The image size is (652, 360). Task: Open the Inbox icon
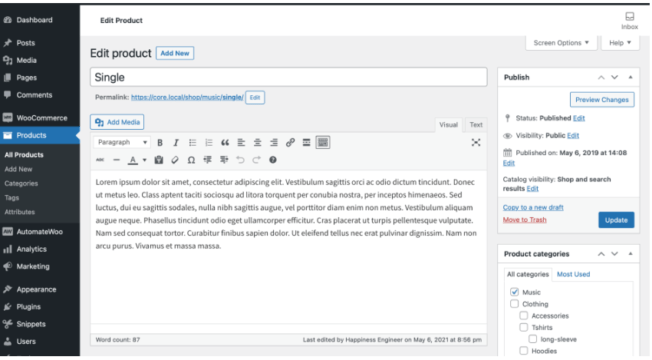coord(630,20)
